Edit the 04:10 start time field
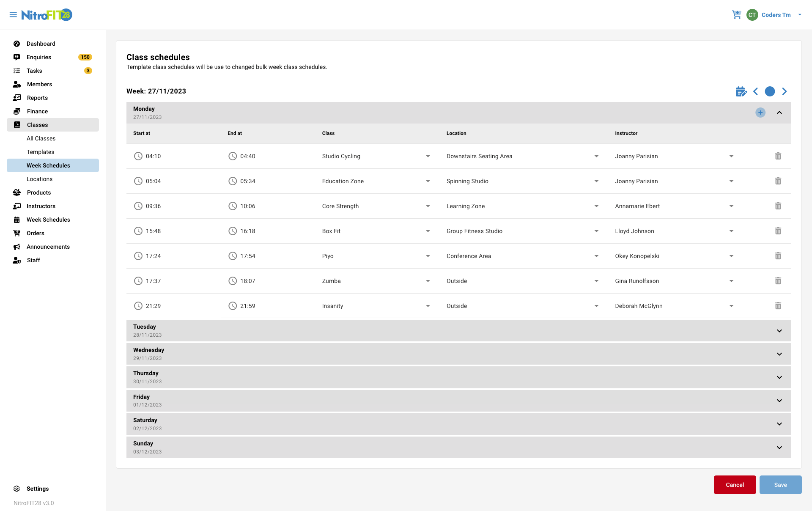812x511 pixels. (154, 156)
